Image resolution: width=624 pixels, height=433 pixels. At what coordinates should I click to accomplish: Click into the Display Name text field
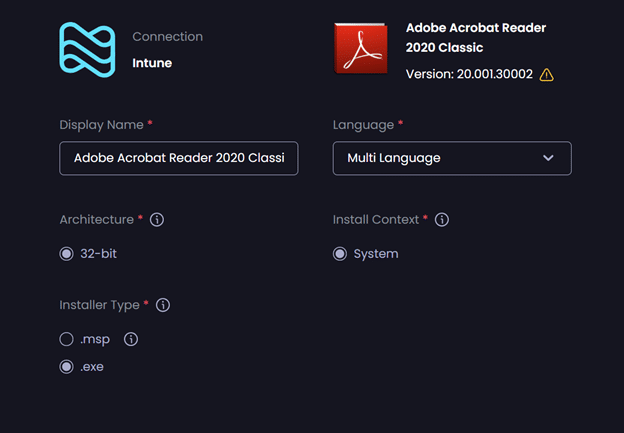[x=179, y=158]
